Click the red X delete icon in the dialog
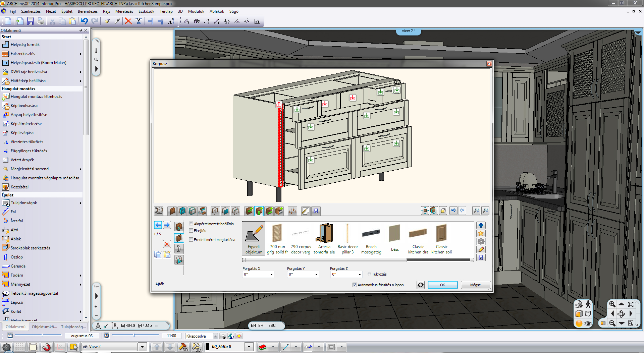Screen dimensions: 644x353 167,244
